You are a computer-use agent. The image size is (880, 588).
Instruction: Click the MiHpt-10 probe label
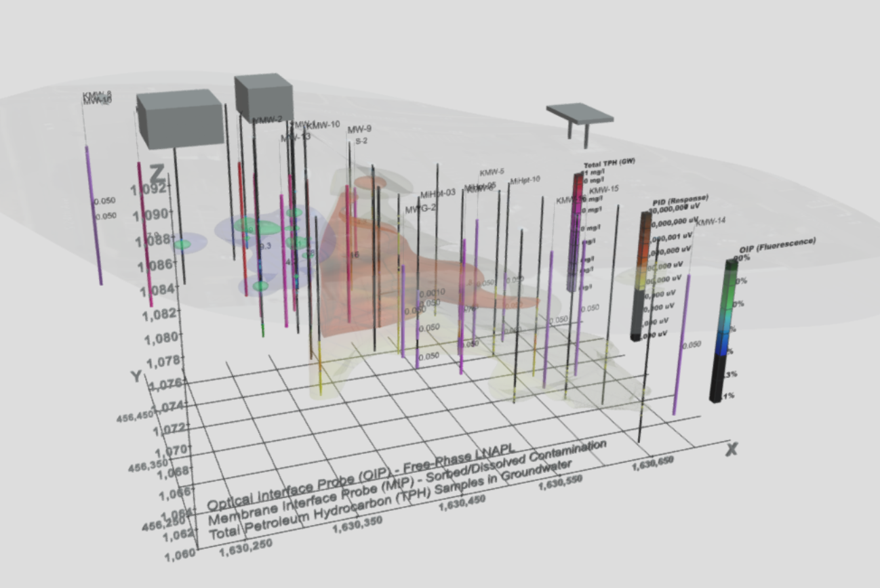click(x=525, y=180)
